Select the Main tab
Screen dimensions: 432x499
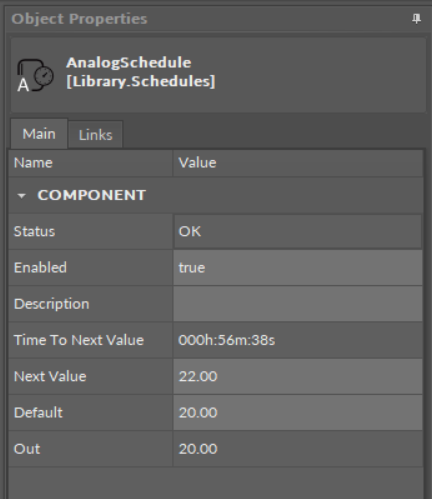click(x=39, y=134)
